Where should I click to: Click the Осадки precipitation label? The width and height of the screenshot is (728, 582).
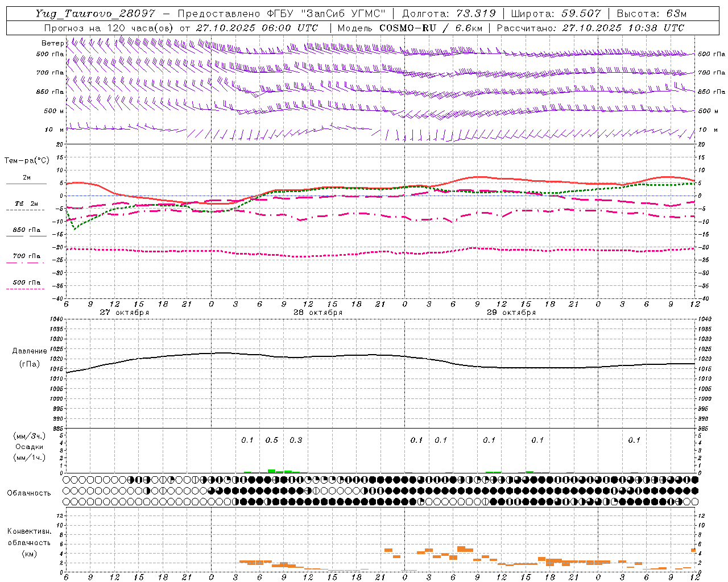coord(29,447)
